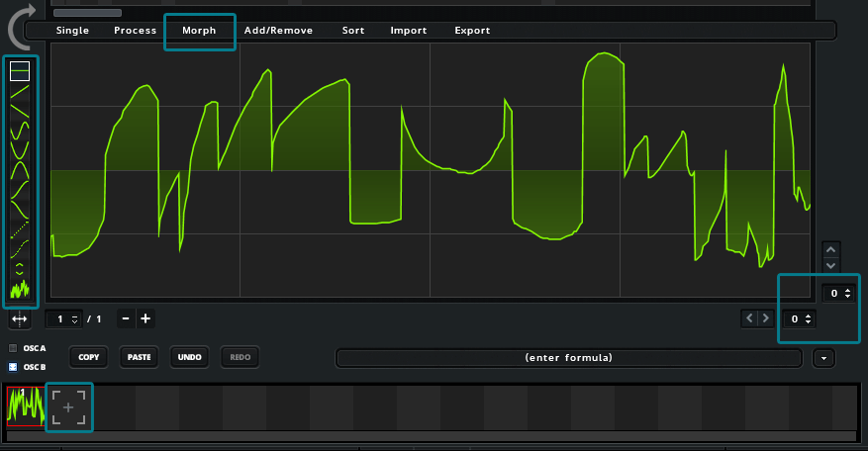Click the horizontal move arrows icon
This screenshot has width=868, height=451.
click(19, 319)
